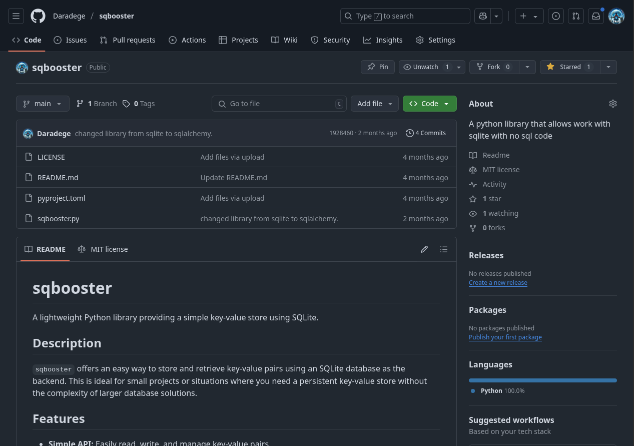The image size is (634, 446).
Task: Open the hamburger navigation menu
Action: point(16,16)
